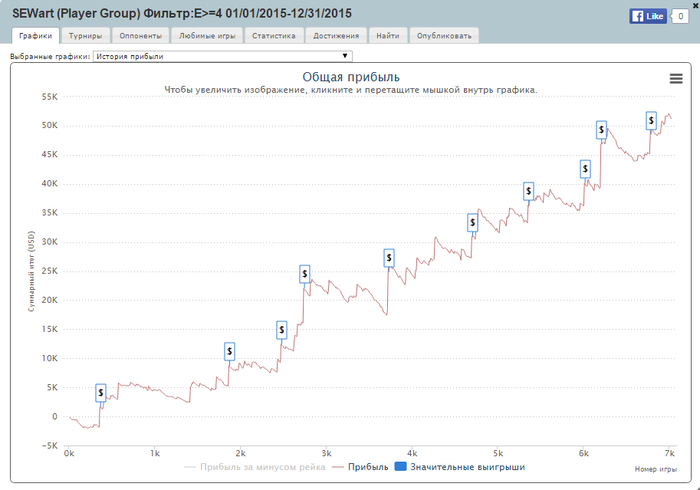Click dollar win marker just before 5k games
The height and width of the screenshot is (490, 700).
[x=472, y=223]
